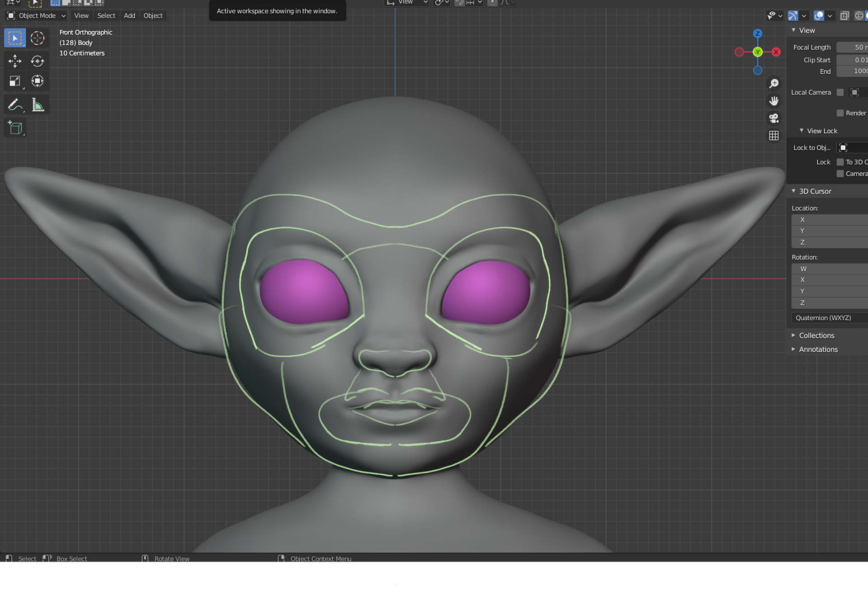Collapse the View Lock subpanel
Viewport: 868px width, 614px height.
[x=802, y=131]
